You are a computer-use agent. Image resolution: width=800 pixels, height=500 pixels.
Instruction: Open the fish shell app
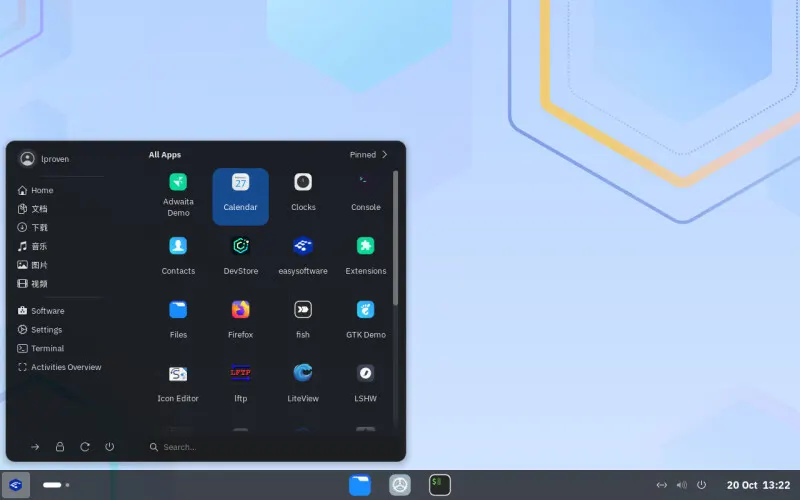pos(303,320)
